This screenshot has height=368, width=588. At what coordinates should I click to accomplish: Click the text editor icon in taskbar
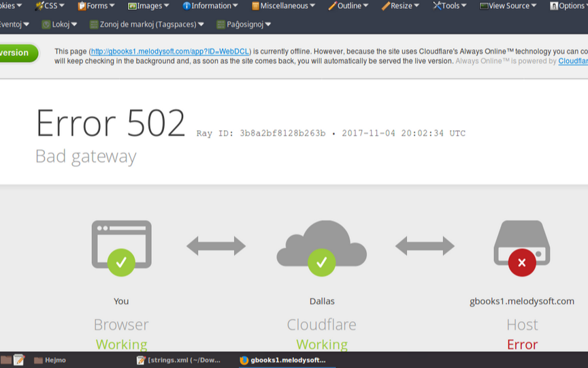(x=19, y=360)
